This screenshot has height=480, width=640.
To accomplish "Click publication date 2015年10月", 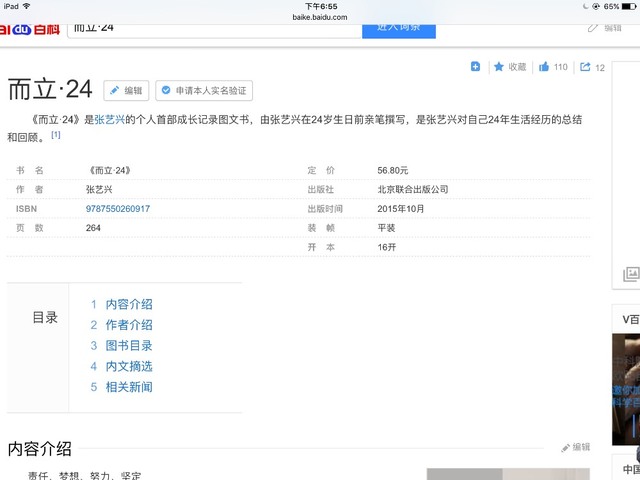I will pyautogui.click(x=400, y=209).
